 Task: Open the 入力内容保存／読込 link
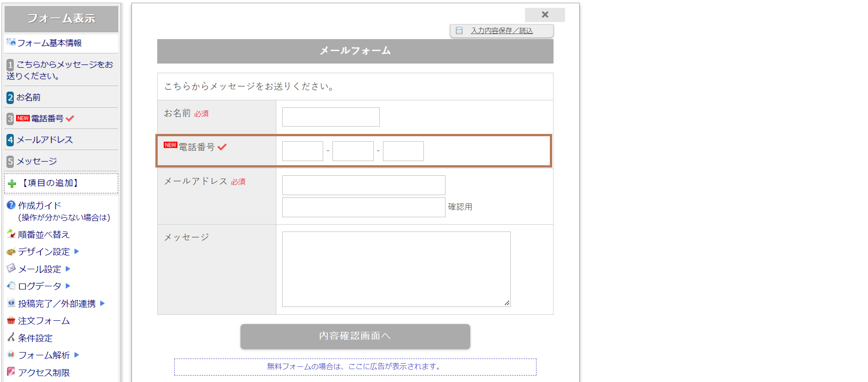coord(502,31)
